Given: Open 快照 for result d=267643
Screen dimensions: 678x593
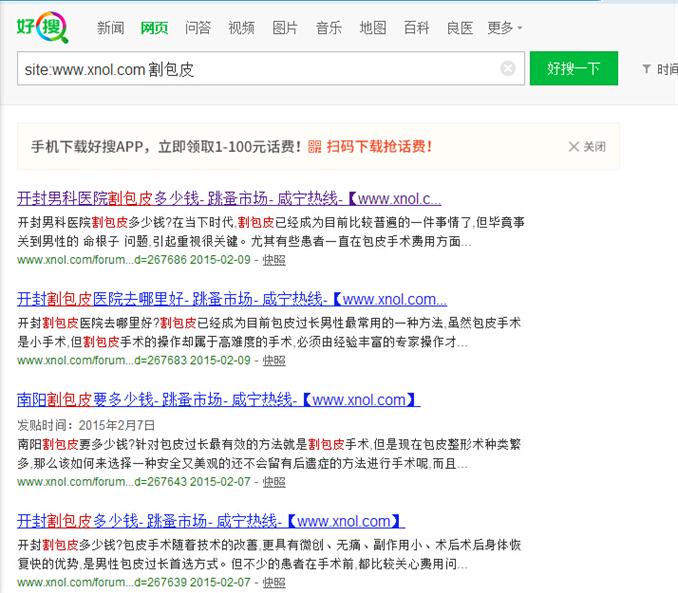Looking at the screenshot, I should point(274,482).
